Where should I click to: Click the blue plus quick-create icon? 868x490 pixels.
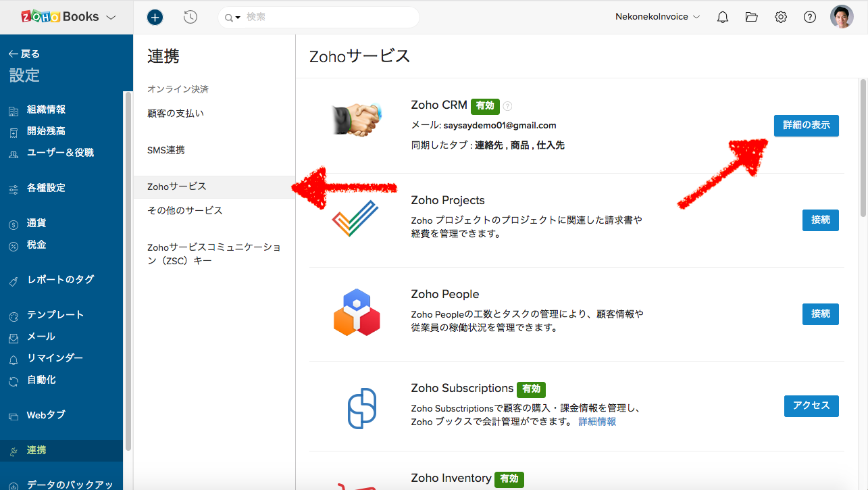coord(155,17)
